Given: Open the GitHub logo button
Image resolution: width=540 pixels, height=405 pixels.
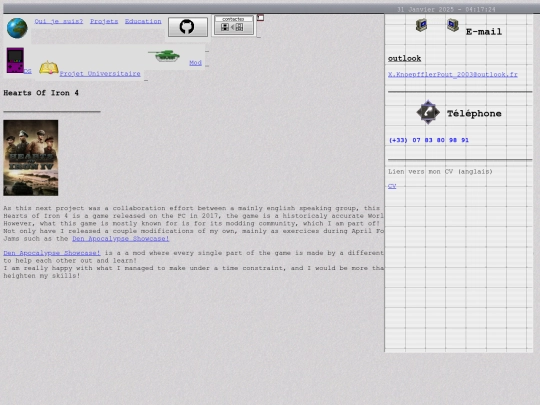Looking at the screenshot, I should [188, 27].
